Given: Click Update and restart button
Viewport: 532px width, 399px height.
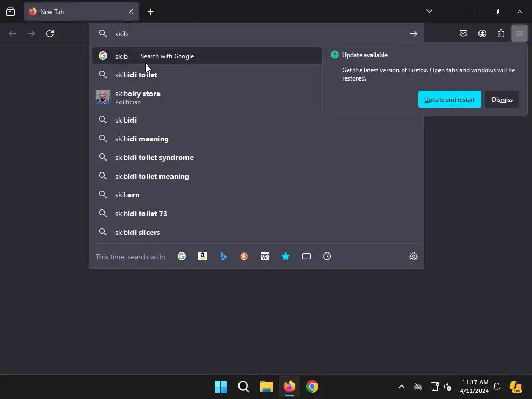Looking at the screenshot, I should 449,99.
